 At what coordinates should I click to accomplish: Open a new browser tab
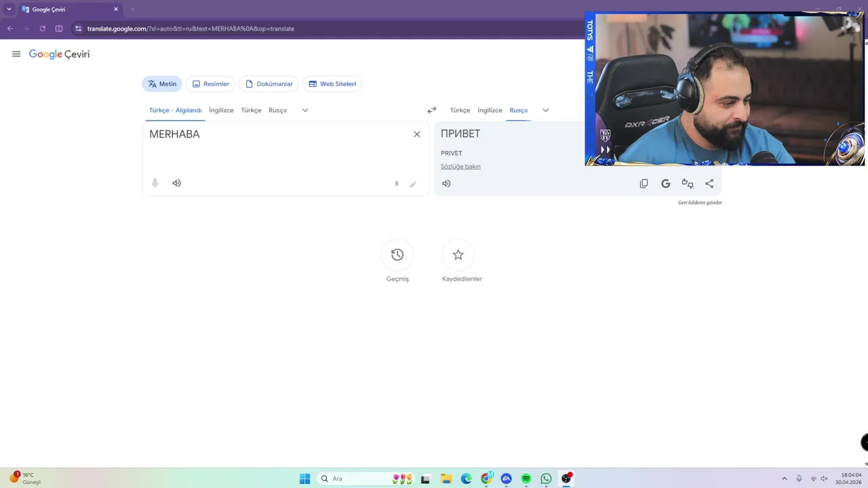[x=132, y=9]
